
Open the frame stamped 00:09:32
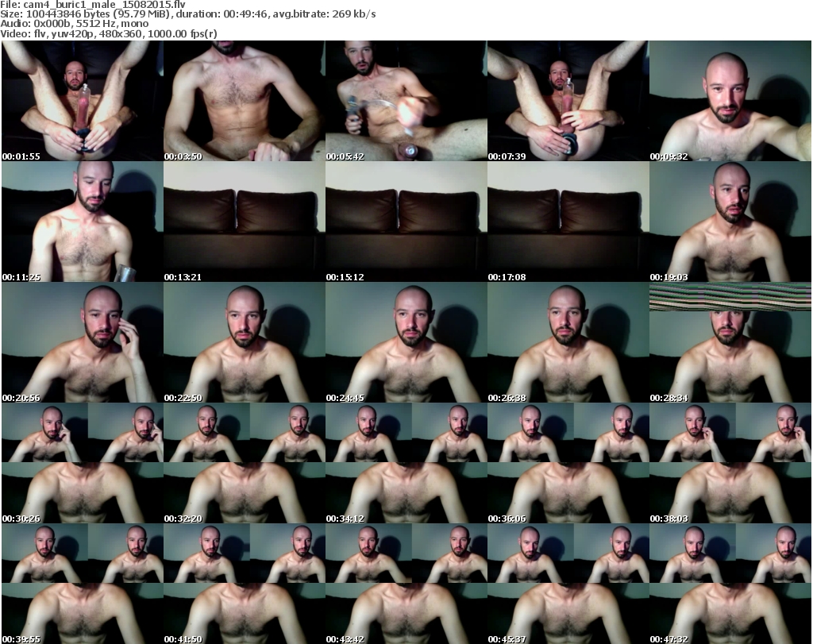730,101
